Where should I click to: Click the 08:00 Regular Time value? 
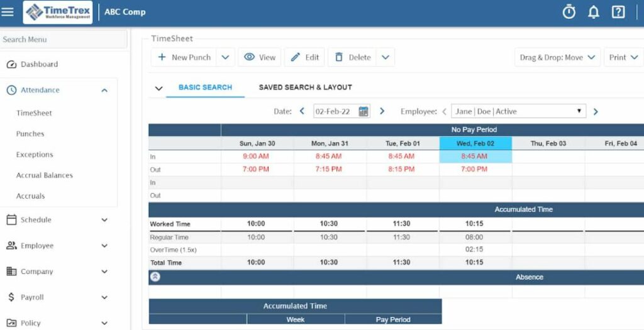pyautogui.click(x=474, y=237)
